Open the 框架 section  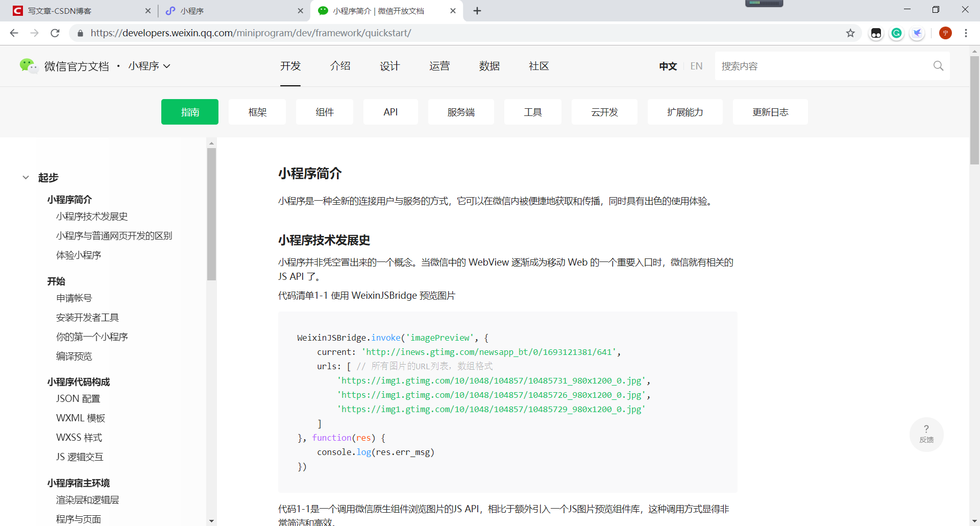(x=257, y=112)
